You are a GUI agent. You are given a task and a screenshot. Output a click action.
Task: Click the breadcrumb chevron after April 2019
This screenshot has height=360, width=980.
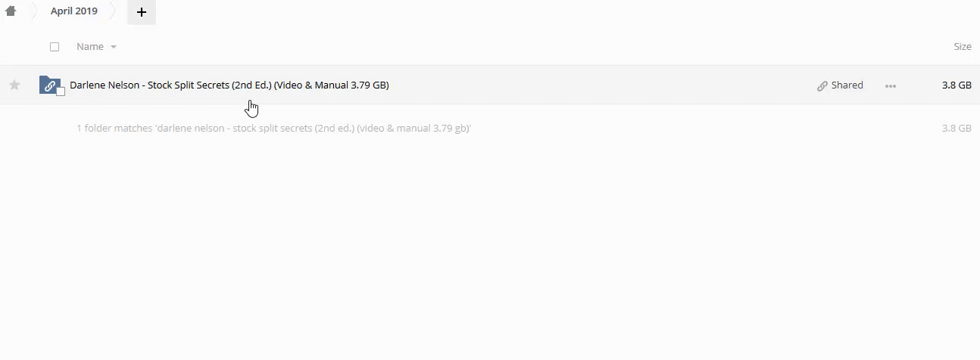[114, 11]
